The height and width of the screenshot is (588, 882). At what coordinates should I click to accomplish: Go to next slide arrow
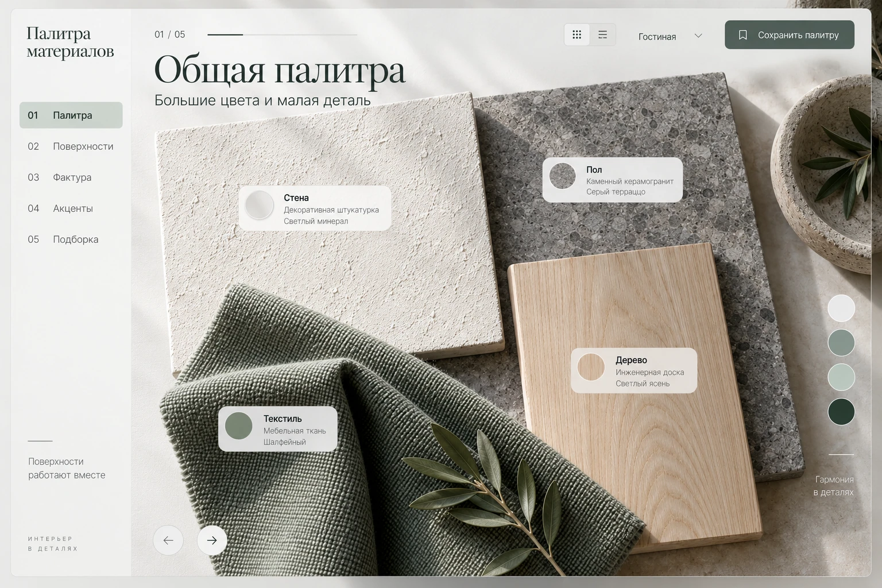tap(212, 540)
